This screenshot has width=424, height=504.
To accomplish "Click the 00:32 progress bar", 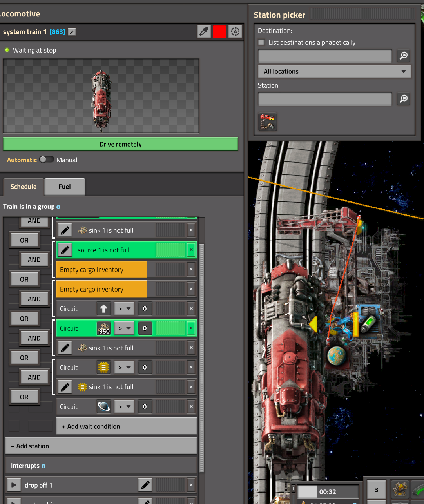I will click(328, 492).
